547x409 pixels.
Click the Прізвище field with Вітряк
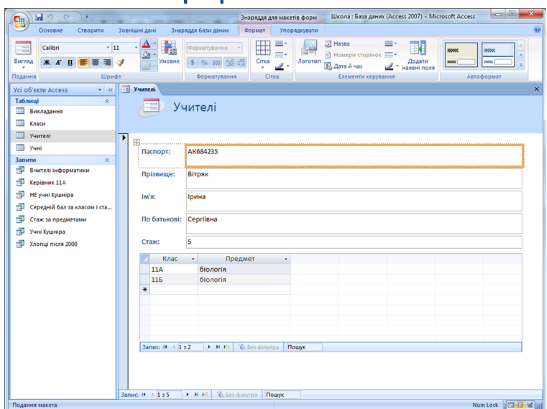[x=354, y=179]
